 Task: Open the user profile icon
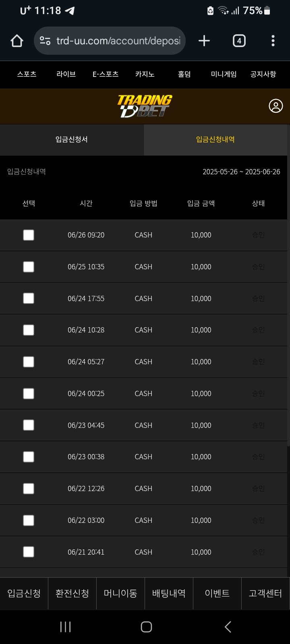coord(275,106)
